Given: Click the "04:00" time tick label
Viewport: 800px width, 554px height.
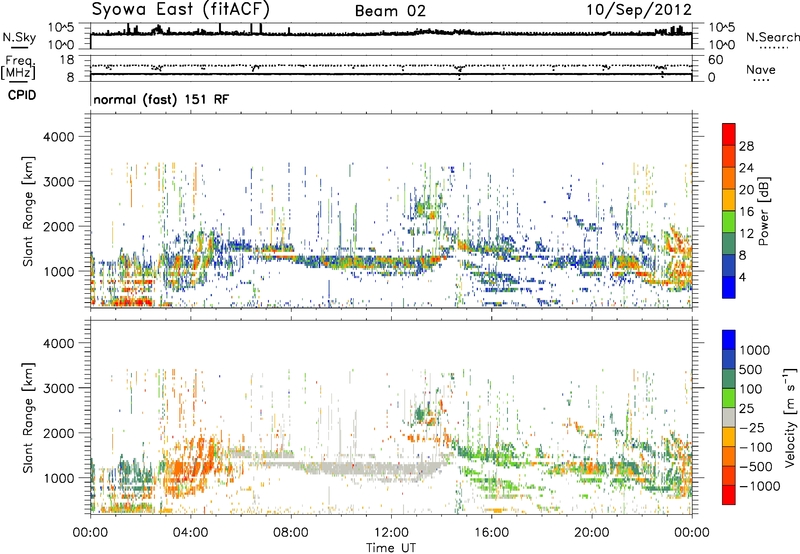Looking at the screenshot, I should (190, 533).
